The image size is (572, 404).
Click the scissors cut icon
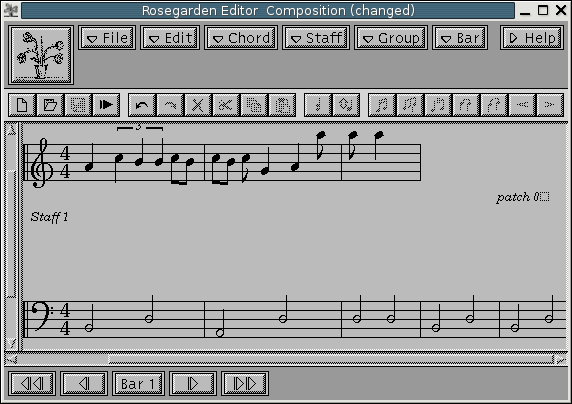point(226,105)
